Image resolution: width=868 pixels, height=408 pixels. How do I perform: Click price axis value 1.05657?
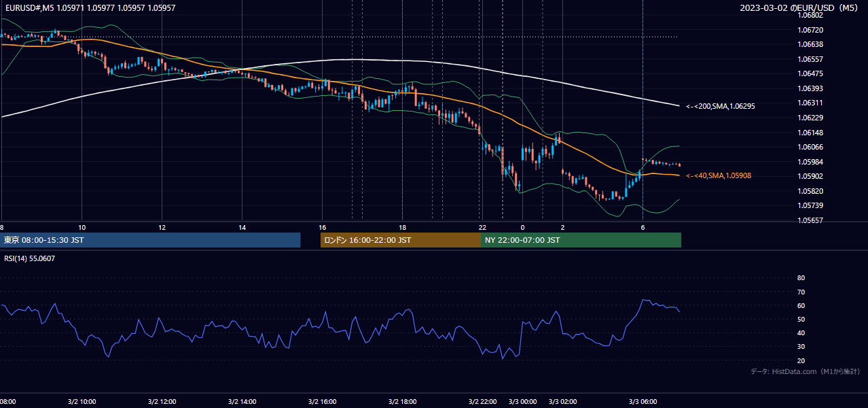(810, 220)
